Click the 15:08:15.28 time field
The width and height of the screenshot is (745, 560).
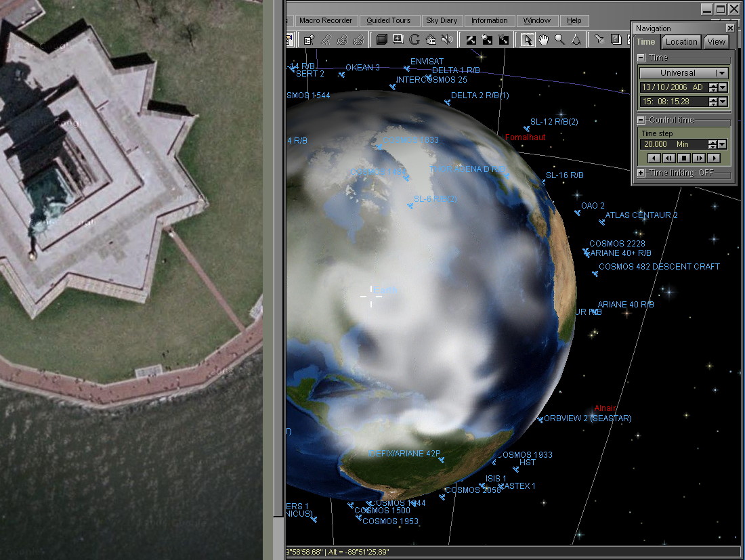tap(673, 102)
